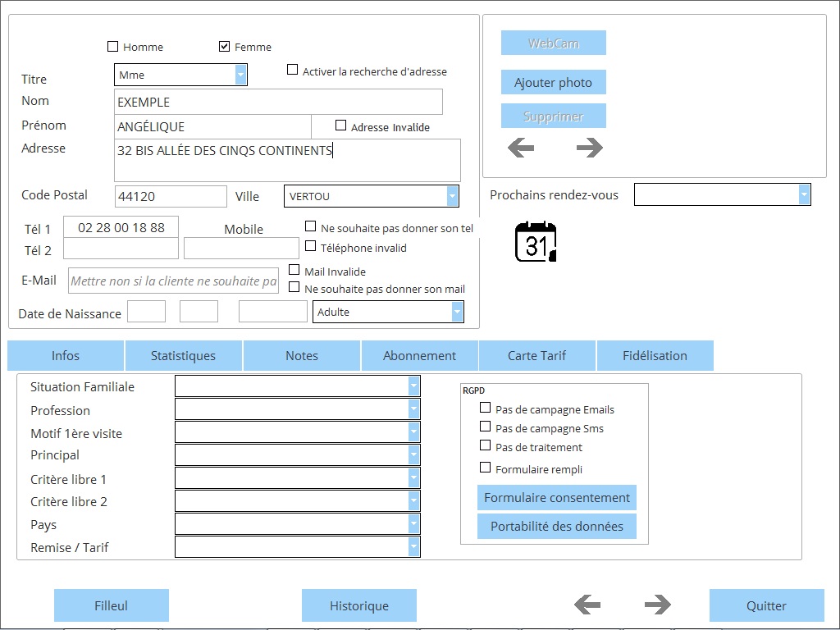Check Pas de campagne Sms in RGPD section
The image size is (840, 630).
[485, 427]
